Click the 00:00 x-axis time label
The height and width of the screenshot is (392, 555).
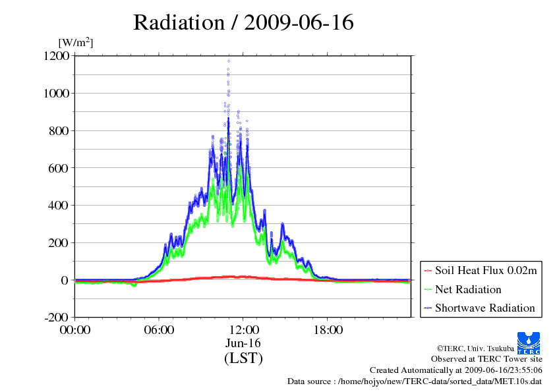pyautogui.click(x=74, y=329)
